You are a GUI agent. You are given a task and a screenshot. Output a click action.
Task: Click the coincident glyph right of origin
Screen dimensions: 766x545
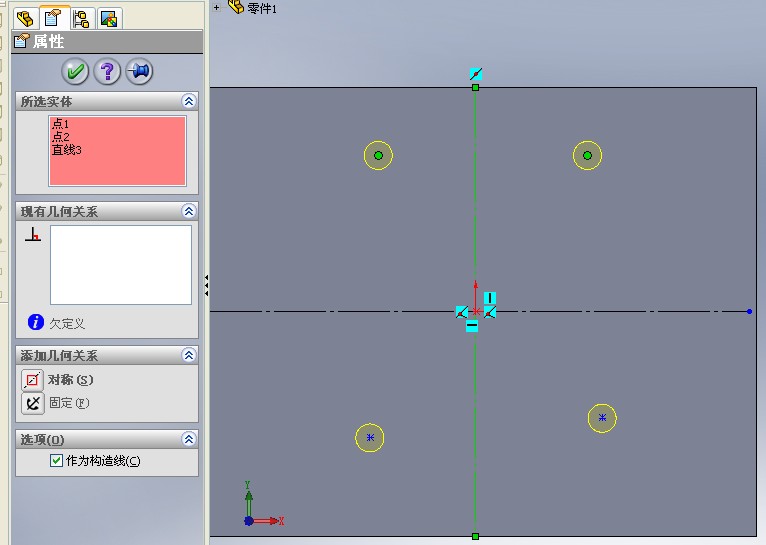(490, 312)
